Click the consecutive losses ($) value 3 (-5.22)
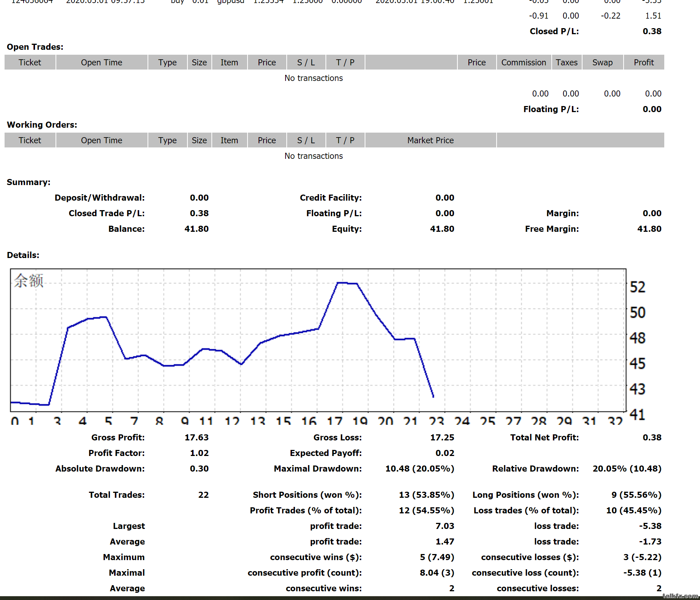The image size is (700, 600). pos(642,557)
